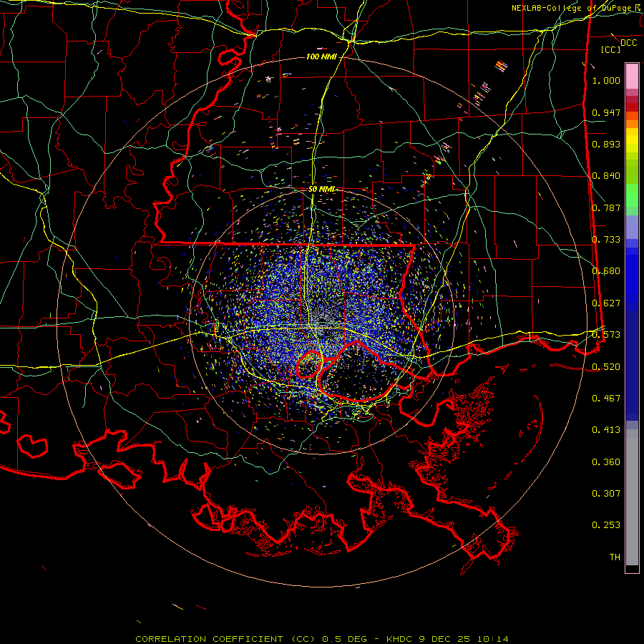Click the KHDC radar site center
Viewport: 644px width, 644px height.
(323, 321)
